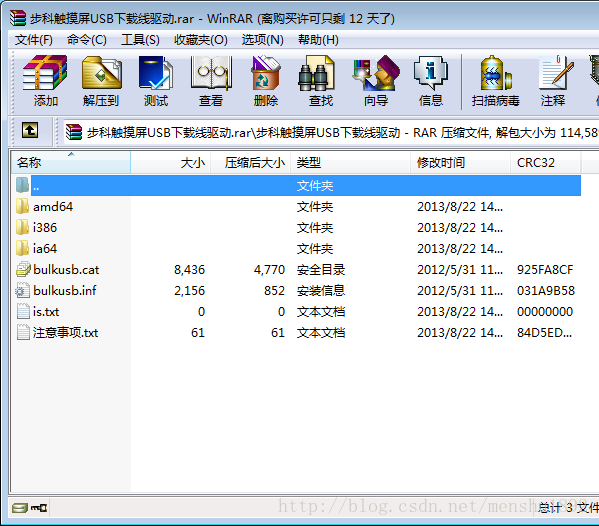Open the Options (选项) menu

[262, 39]
